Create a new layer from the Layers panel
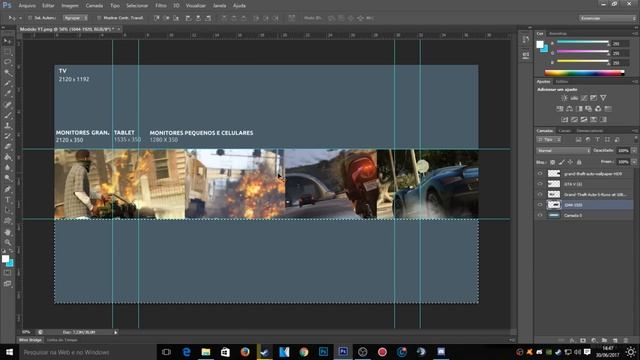 pyautogui.click(x=615, y=340)
